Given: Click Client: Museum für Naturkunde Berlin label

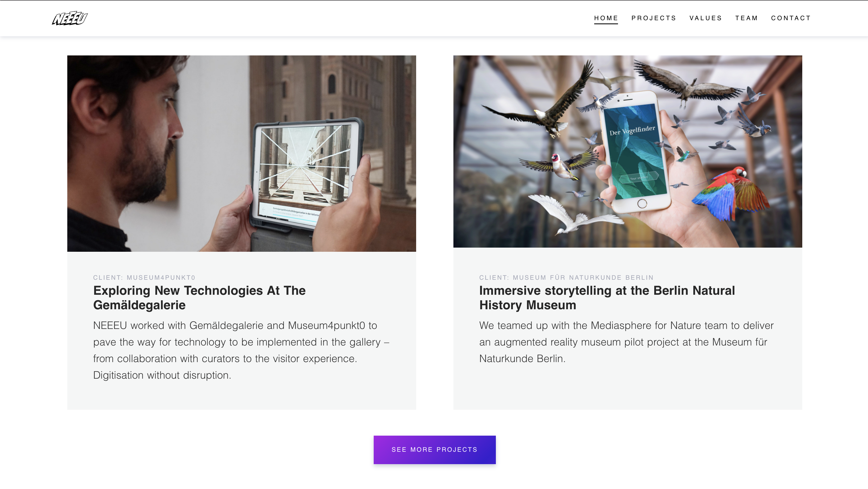Looking at the screenshot, I should tap(566, 278).
